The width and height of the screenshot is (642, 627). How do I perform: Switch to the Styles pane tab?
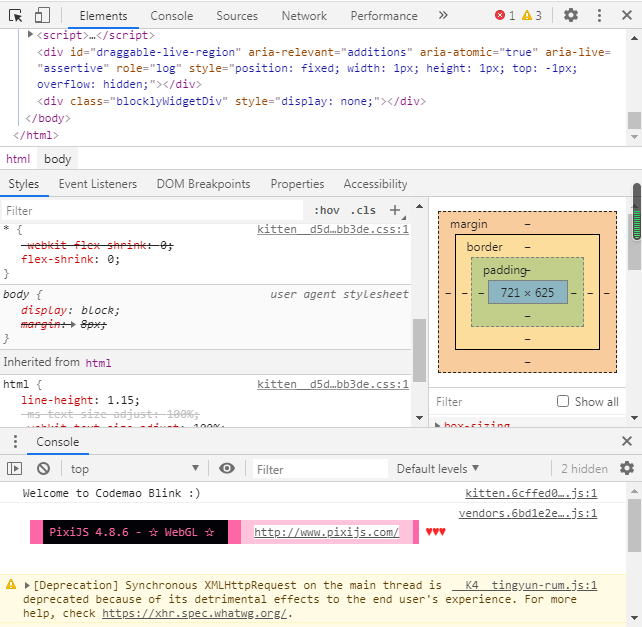(x=24, y=184)
